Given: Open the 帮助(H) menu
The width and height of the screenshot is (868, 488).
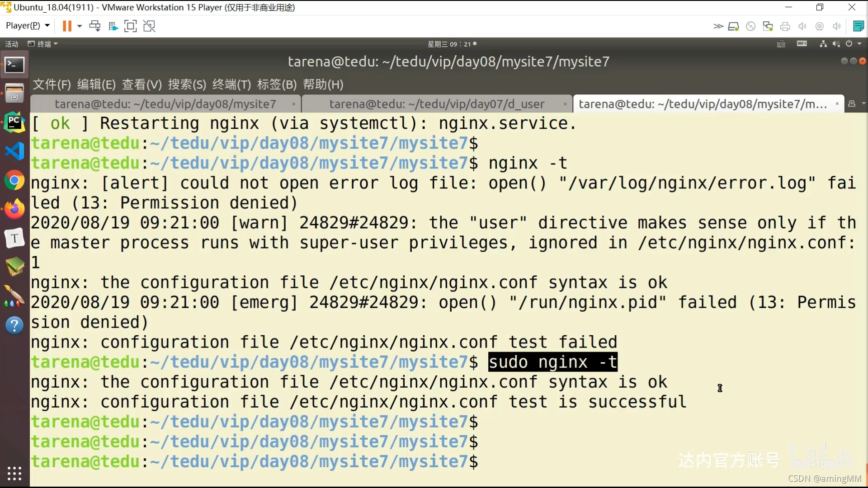Looking at the screenshot, I should click(323, 84).
